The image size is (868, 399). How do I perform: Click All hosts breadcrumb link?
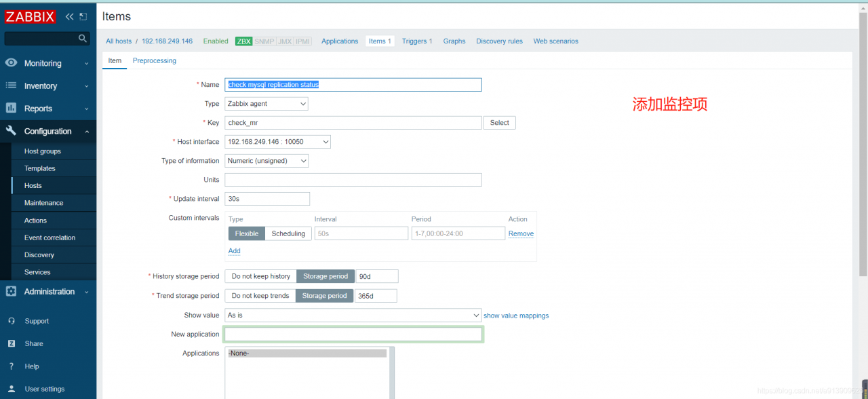tap(119, 41)
